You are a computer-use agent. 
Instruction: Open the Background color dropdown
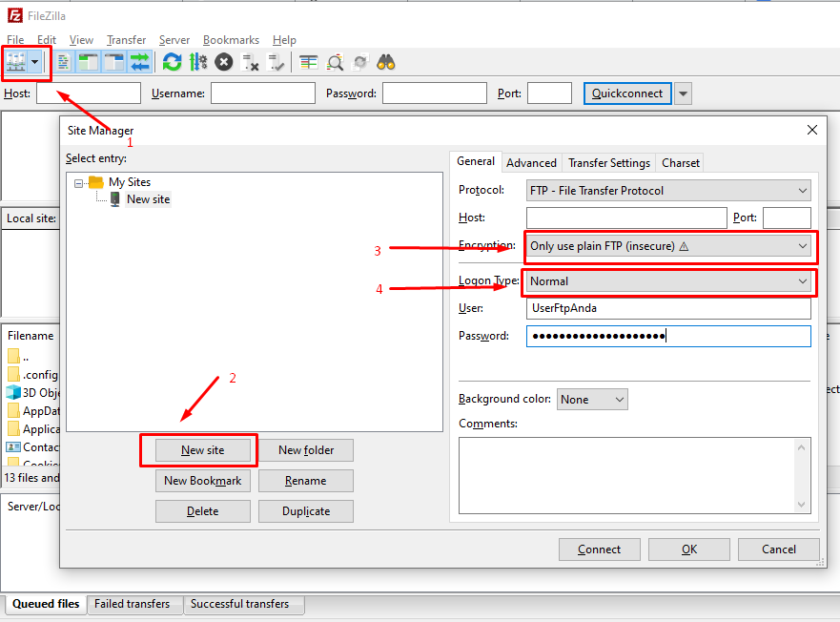pyautogui.click(x=592, y=400)
